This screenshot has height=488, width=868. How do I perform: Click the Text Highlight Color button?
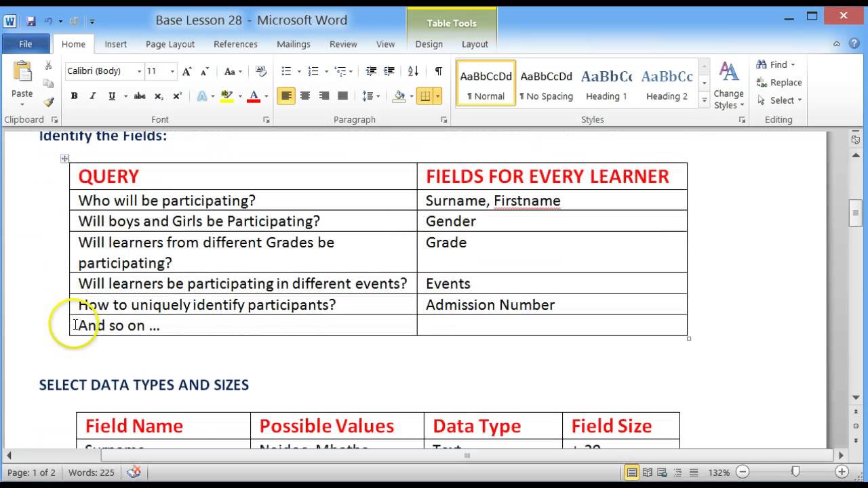pyautogui.click(x=227, y=96)
